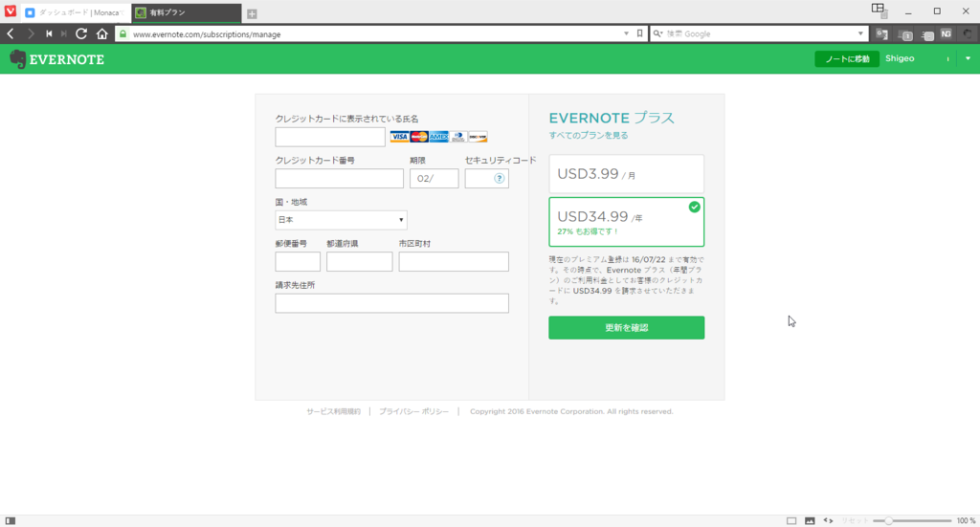Open a new browser tab
The height and width of the screenshot is (527, 980).
click(252, 13)
